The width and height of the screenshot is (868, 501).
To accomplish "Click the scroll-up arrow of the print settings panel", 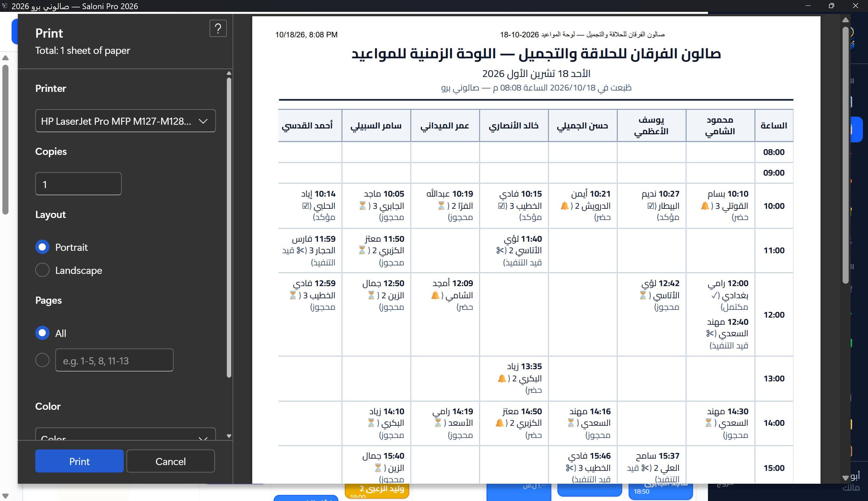I will click(229, 73).
